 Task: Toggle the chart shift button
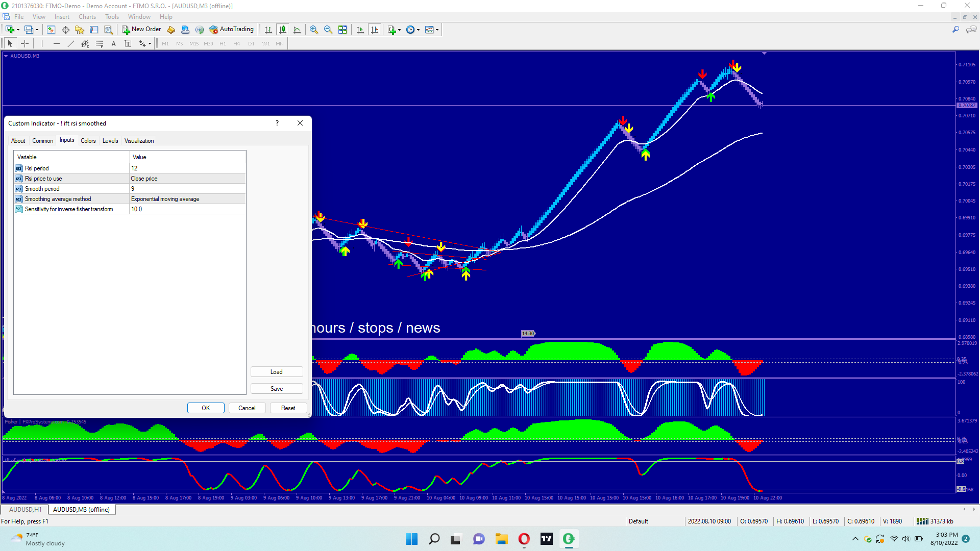[375, 30]
